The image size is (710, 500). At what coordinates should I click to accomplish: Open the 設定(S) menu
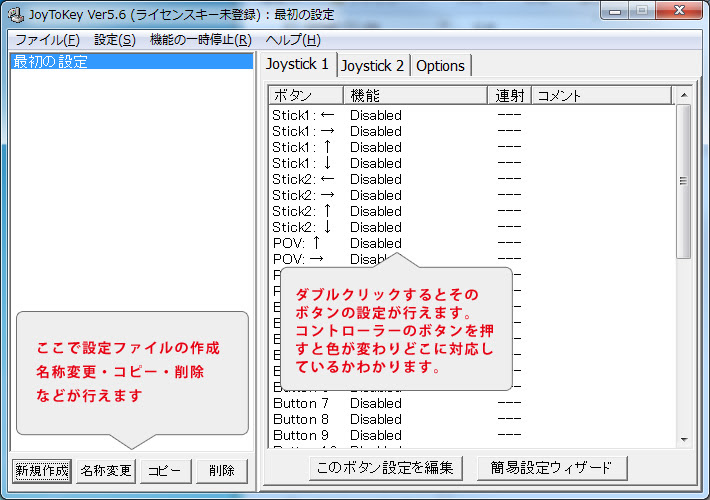click(x=115, y=40)
